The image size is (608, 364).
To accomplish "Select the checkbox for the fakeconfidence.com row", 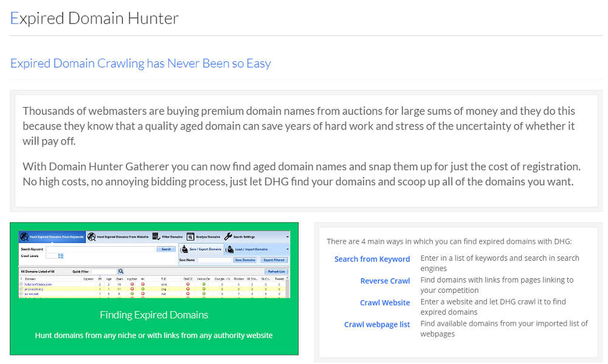I will coord(20,284).
